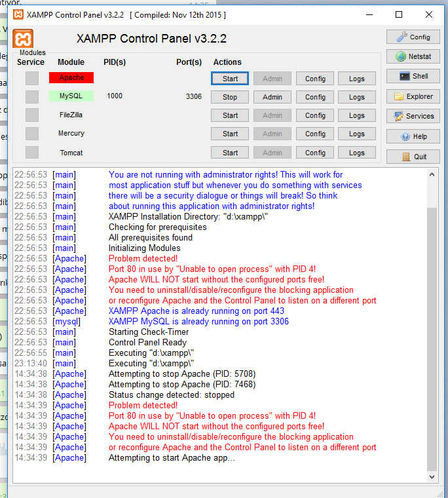
Task: Click the FileZilla module label
Action: tap(71, 115)
